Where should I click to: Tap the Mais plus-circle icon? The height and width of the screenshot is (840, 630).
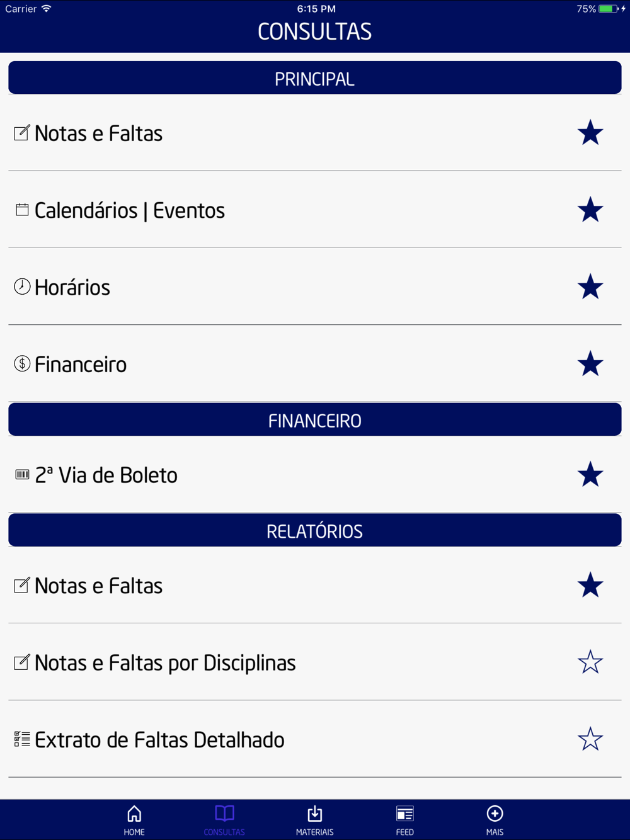(x=495, y=814)
